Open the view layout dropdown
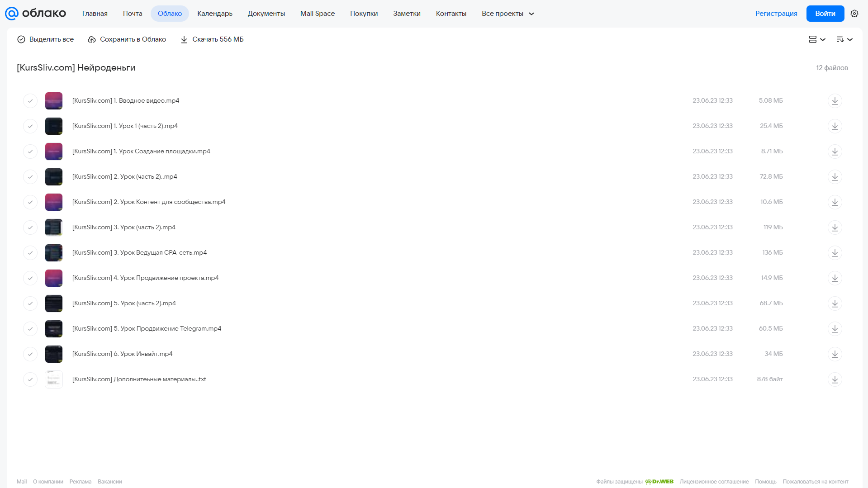868x488 pixels. pyautogui.click(x=817, y=39)
